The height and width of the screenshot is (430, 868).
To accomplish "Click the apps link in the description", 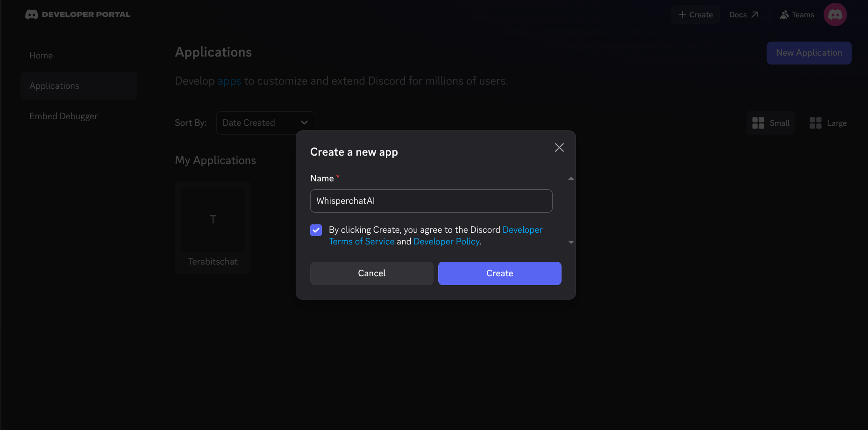I will [x=229, y=81].
